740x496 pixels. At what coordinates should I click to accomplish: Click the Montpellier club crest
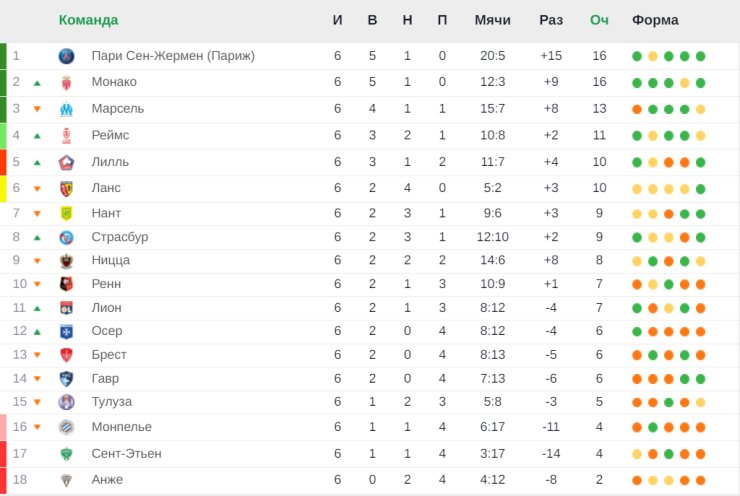(66, 427)
